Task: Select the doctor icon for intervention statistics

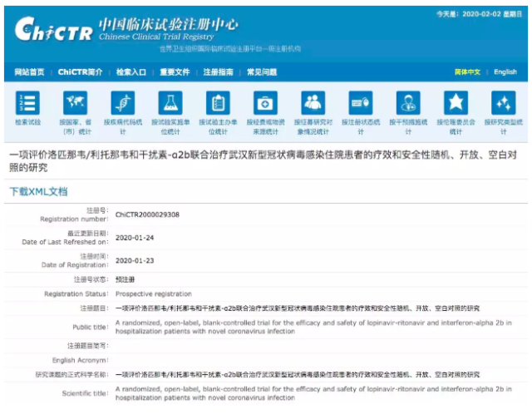Action: [x=407, y=103]
